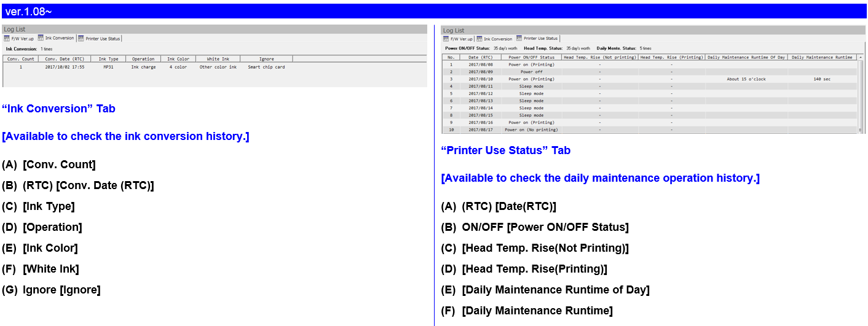Sort by the Conv. Count column header

[x=20, y=59]
